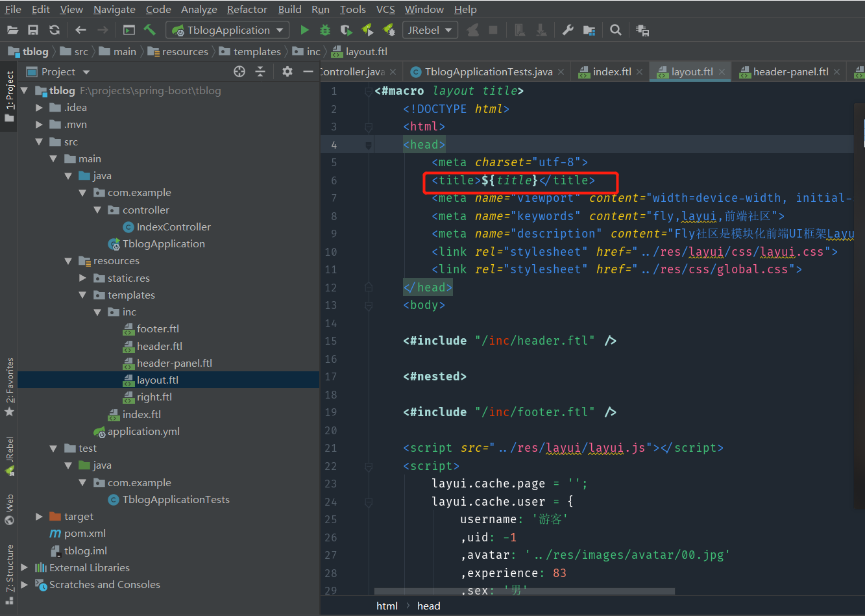The height and width of the screenshot is (616, 865).
Task: Click the Build project hammer icon
Action: click(150, 30)
